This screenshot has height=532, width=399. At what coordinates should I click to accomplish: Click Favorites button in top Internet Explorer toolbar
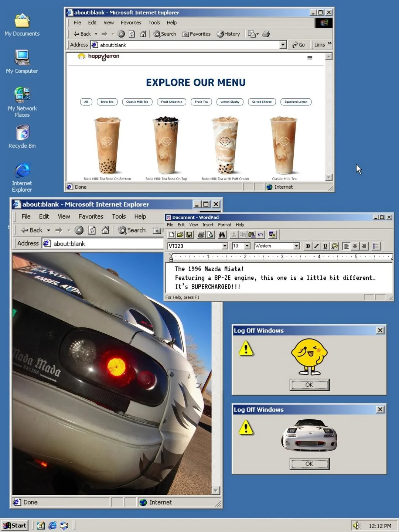pyautogui.click(x=196, y=34)
